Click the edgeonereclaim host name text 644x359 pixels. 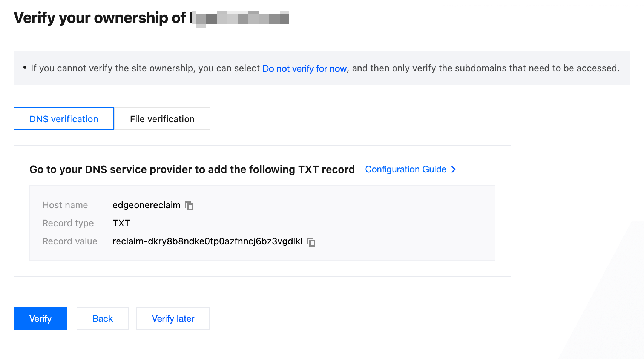[x=146, y=205]
